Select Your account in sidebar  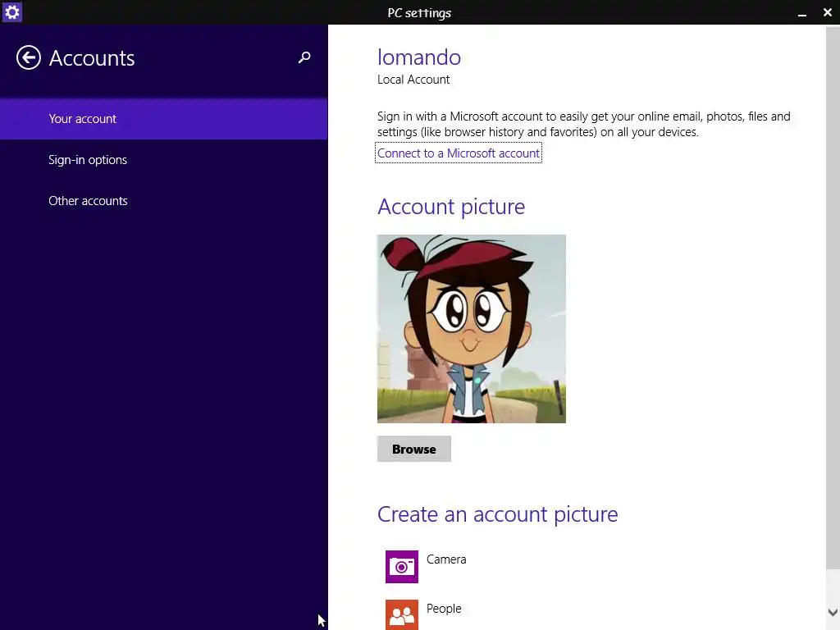coord(164,119)
